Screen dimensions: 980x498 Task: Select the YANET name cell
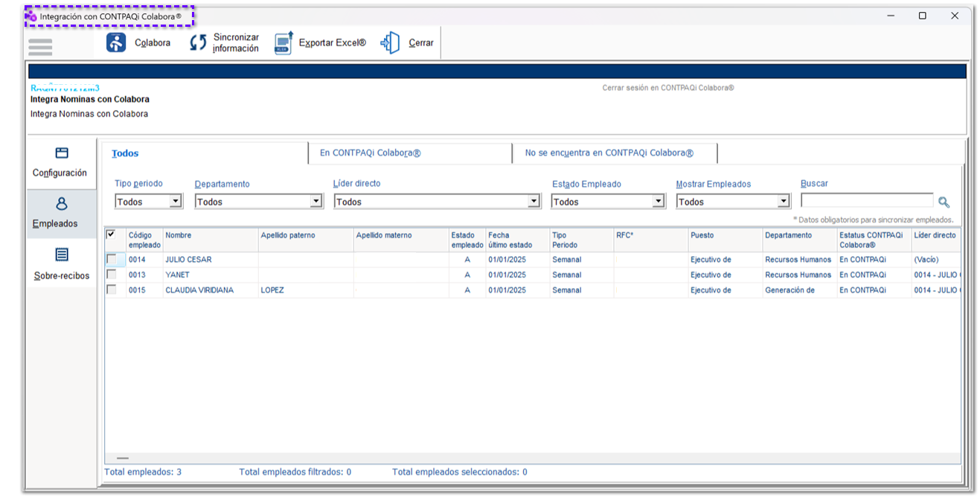coord(211,275)
